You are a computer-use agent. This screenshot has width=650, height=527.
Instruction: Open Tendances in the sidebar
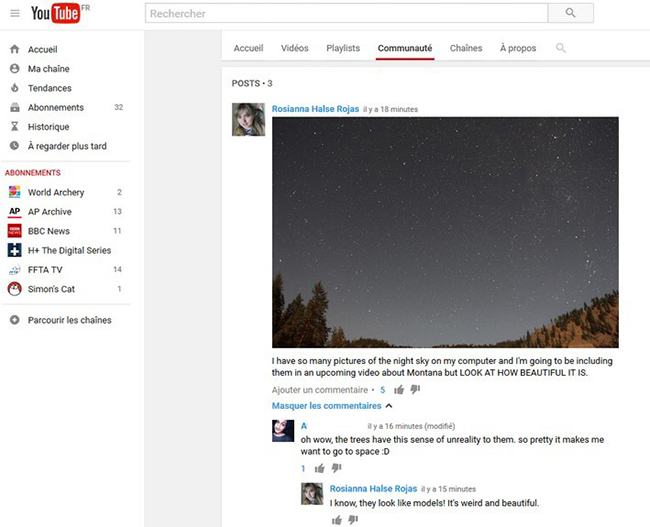pos(49,88)
